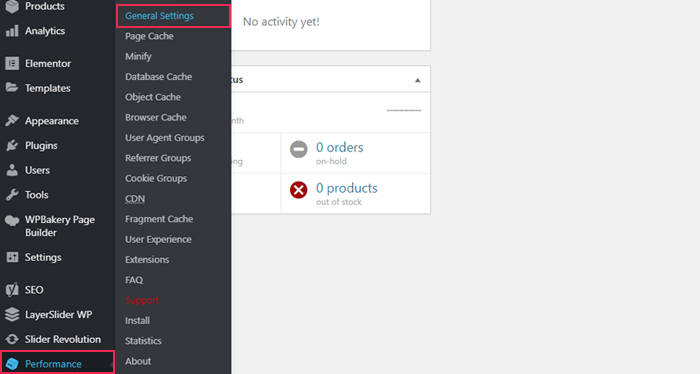Click the Analytics bar chart icon
Viewport: 700px width, 374px height.
[x=12, y=31]
